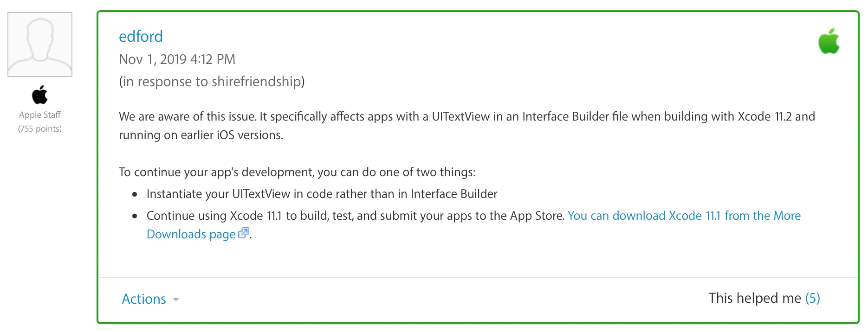This screenshot has height=332, width=868.
Task: Click the external link icon after Downloads page
Action: (x=244, y=233)
